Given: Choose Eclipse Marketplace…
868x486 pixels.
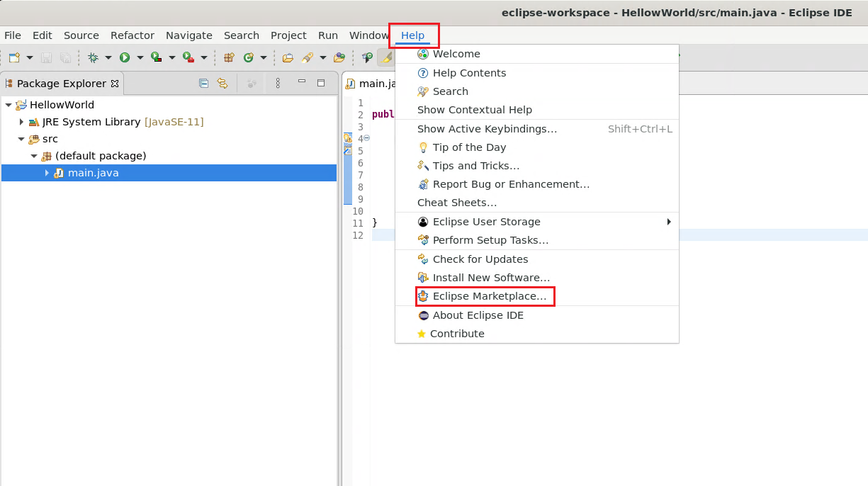Looking at the screenshot, I should [x=537, y=296].
